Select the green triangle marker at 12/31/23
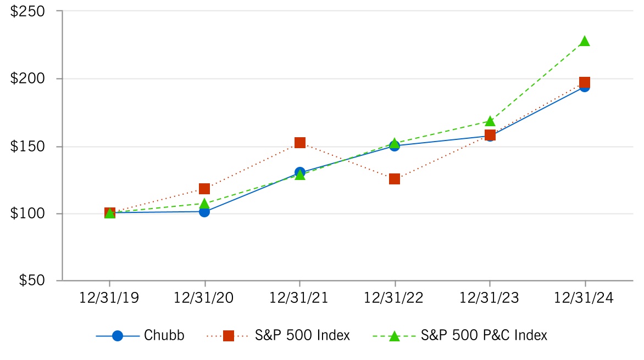644x360 pixels. point(490,121)
